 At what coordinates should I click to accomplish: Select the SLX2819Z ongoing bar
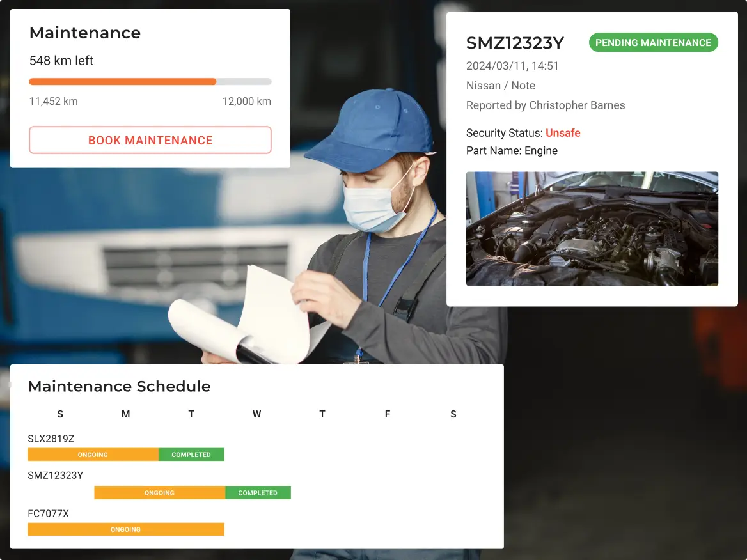click(93, 455)
